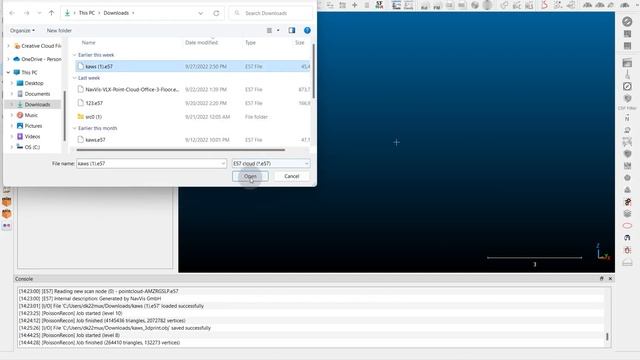Go back in the file dialog
The image size is (640, 360).
coord(12,13)
